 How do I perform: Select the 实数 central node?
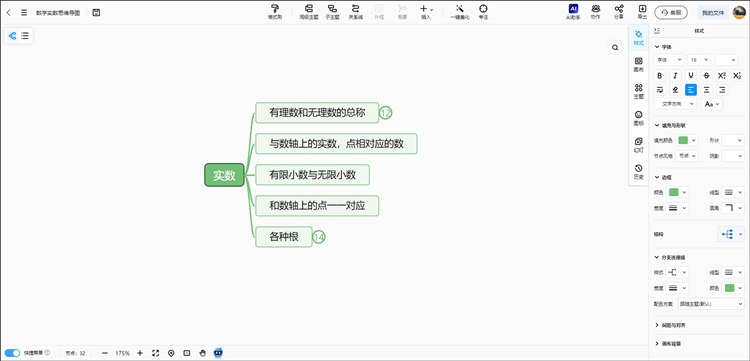[224, 175]
